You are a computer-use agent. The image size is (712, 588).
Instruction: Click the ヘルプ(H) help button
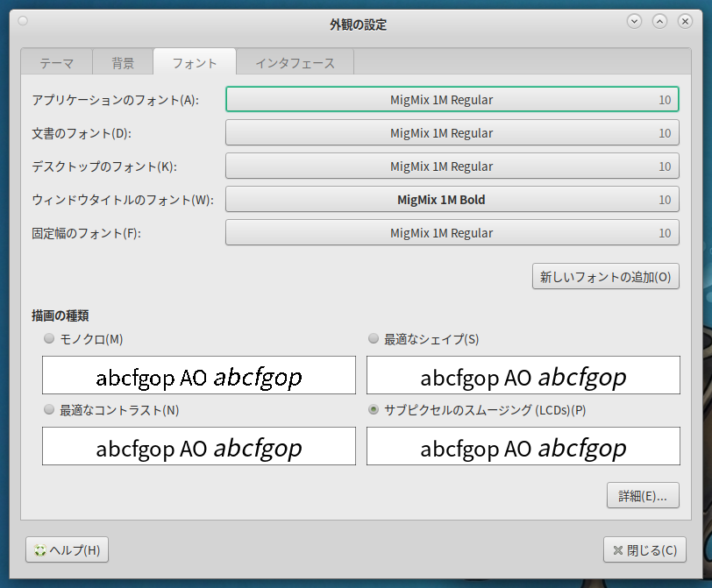68,550
